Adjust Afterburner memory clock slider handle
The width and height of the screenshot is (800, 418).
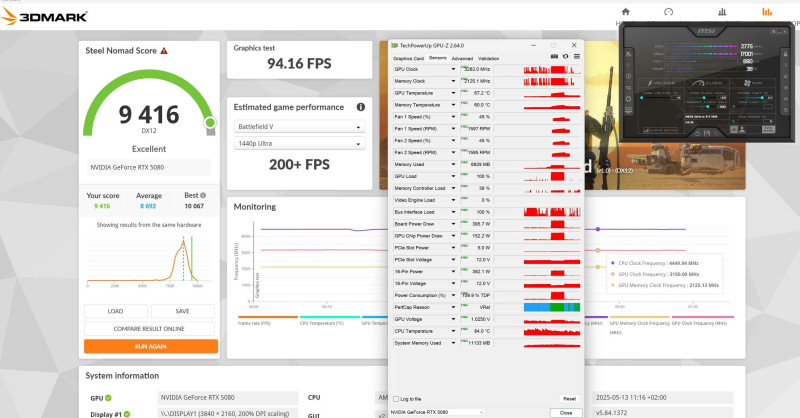(x=708, y=107)
